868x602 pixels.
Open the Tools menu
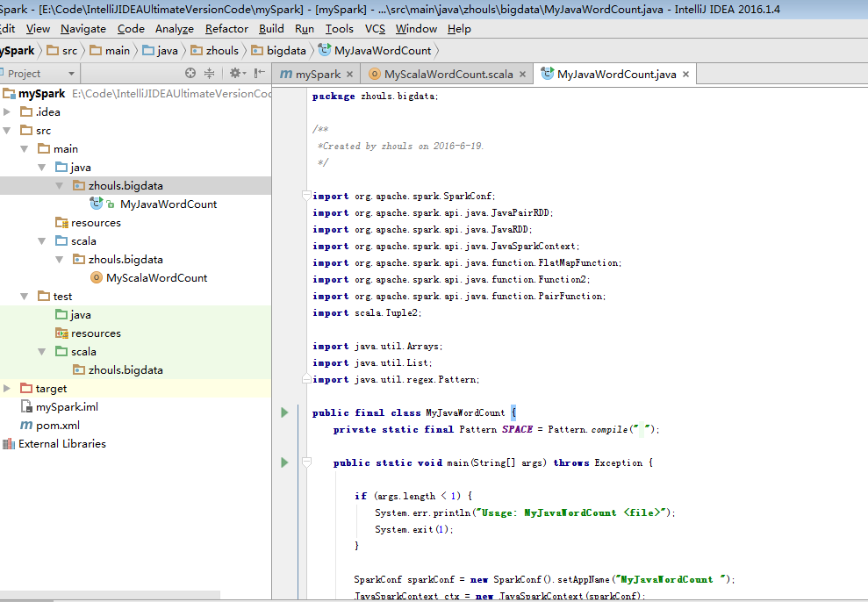tap(340, 29)
